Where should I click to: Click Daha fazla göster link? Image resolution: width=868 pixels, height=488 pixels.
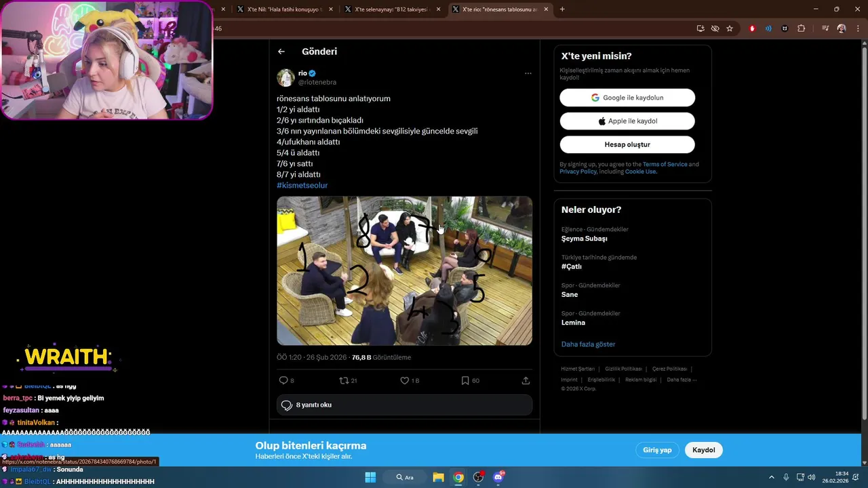click(x=588, y=344)
